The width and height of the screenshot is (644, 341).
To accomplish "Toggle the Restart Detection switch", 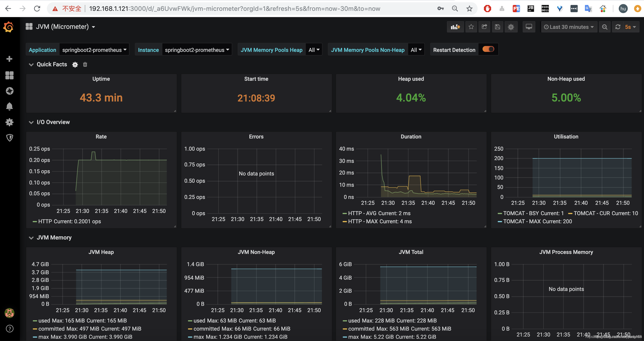I will click(x=488, y=49).
